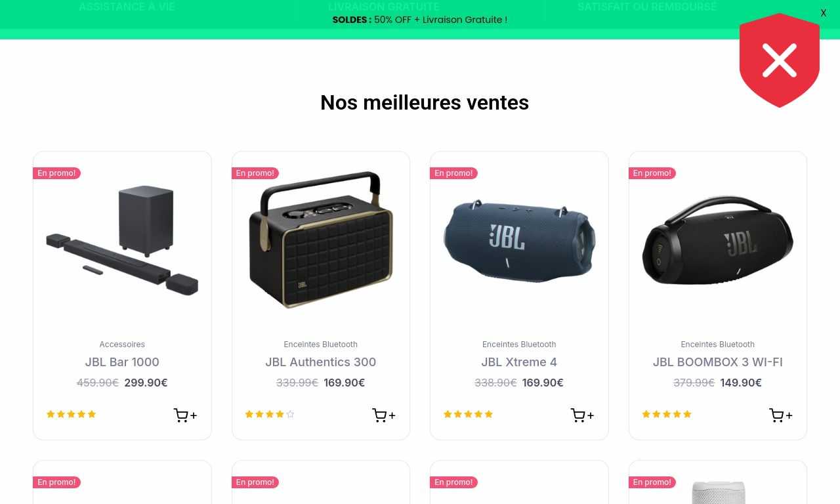Open JBL Authentics 300 product title
This screenshot has width=840, height=504.
point(321,362)
